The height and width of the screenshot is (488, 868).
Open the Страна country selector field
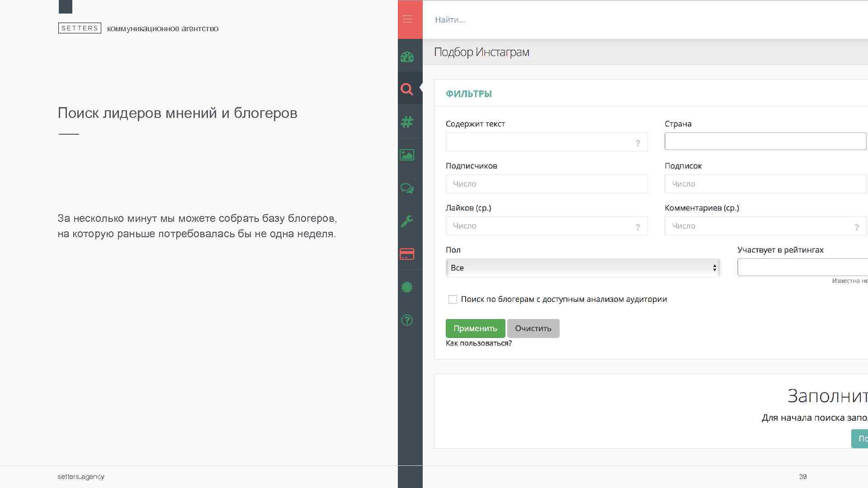point(765,141)
